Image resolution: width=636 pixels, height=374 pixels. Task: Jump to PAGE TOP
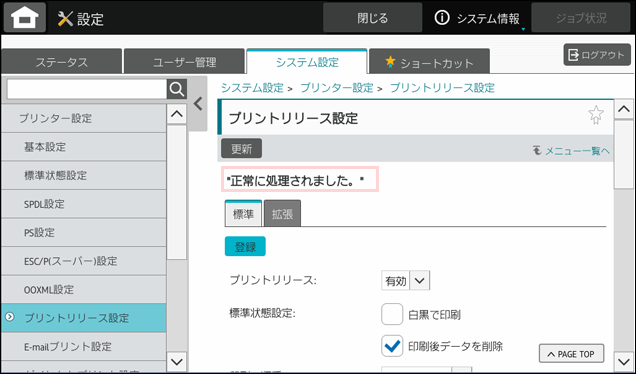point(571,354)
